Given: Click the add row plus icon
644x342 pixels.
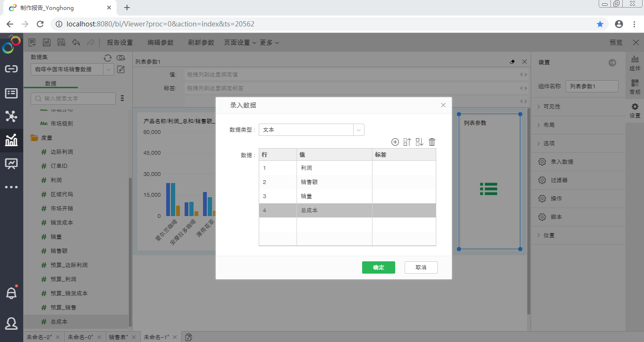Looking at the screenshot, I should 395,142.
